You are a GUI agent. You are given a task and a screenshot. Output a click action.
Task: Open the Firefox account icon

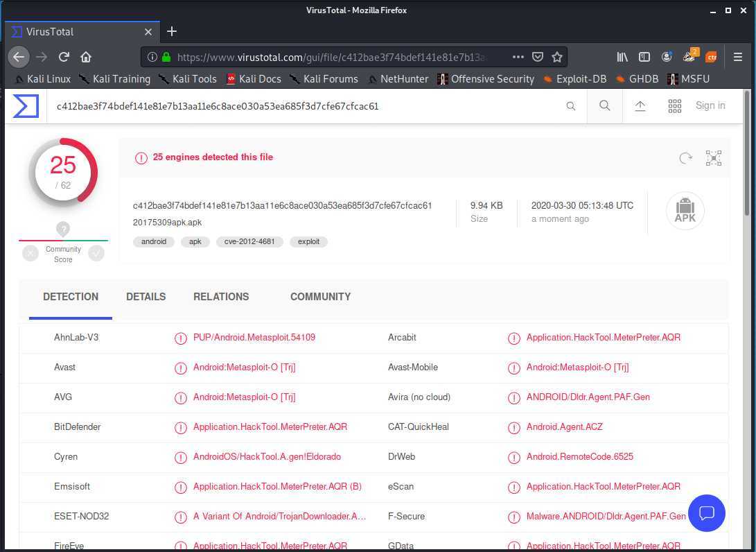tap(667, 57)
